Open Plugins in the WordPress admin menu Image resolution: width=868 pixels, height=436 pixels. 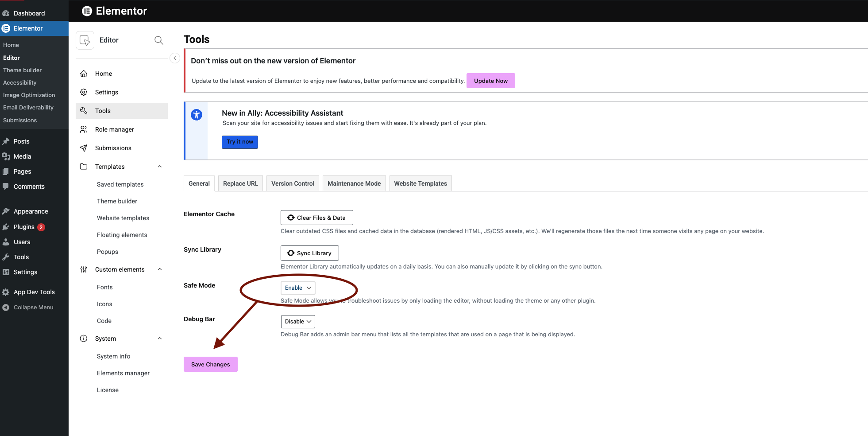click(x=24, y=227)
